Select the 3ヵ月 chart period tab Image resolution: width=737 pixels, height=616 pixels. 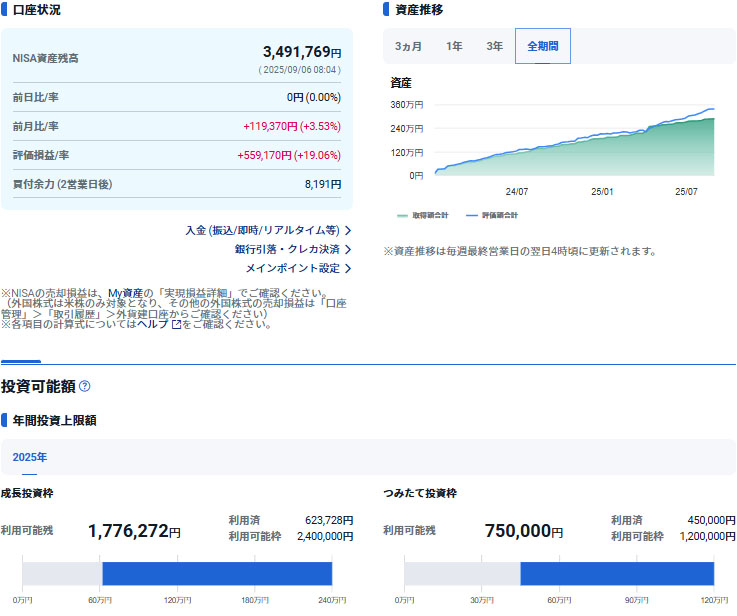[x=408, y=46]
